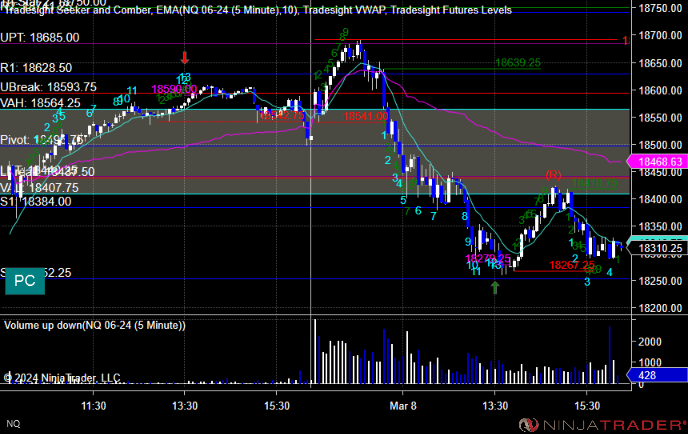Screen dimensions: 688x434
Task: Click the 18250.00 price axis label
Action: click(660, 280)
